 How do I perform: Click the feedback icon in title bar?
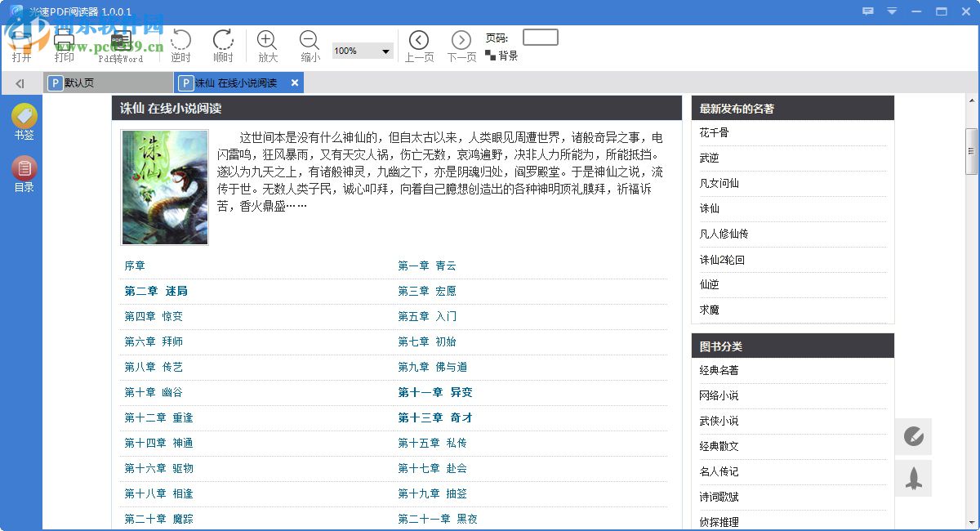point(867,11)
